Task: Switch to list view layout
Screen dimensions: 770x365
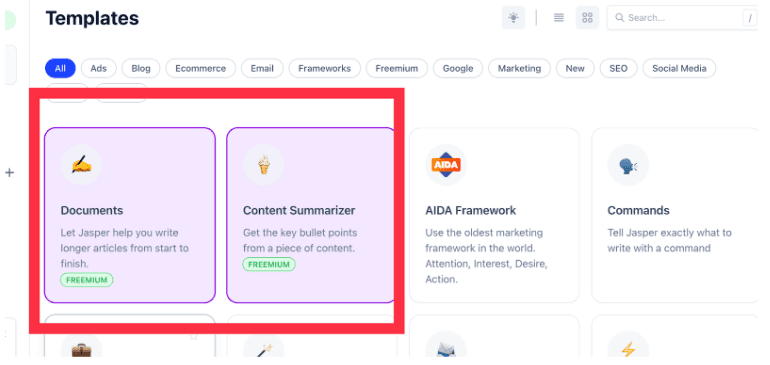Action: coord(558,18)
